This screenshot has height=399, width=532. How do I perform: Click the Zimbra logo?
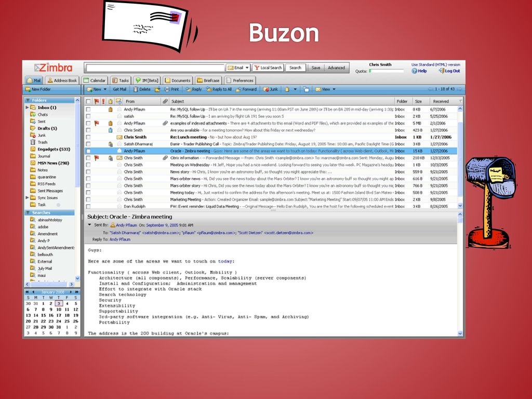pos(54,68)
